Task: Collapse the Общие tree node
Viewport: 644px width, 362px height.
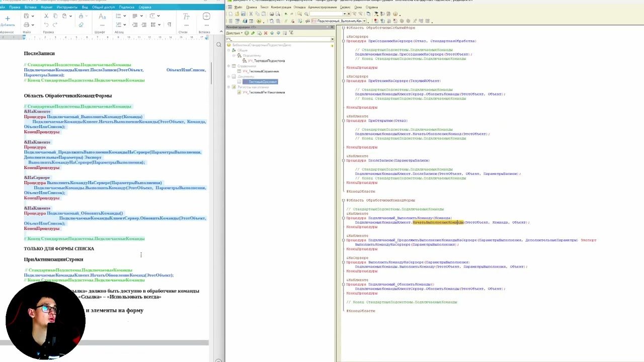Action: (228, 50)
